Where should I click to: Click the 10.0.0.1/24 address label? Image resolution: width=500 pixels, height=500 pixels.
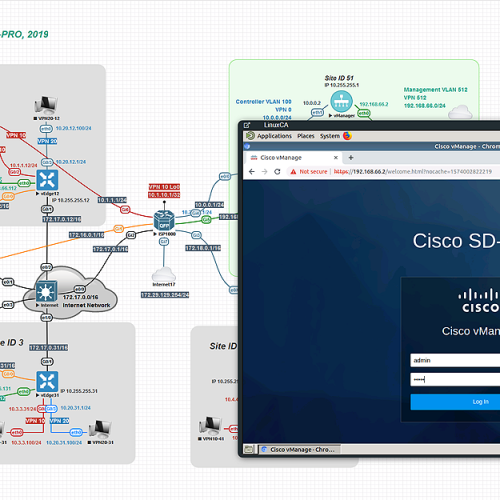tap(209, 205)
